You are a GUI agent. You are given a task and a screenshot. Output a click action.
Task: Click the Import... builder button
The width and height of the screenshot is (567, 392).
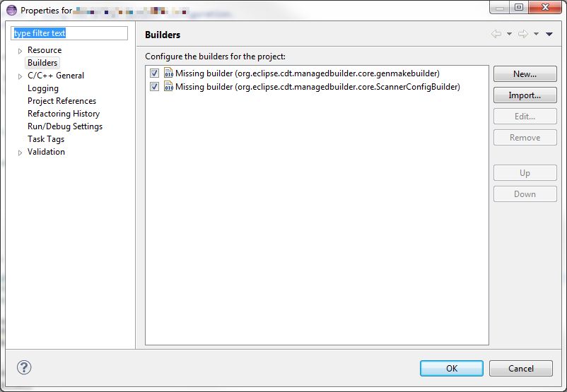point(525,95)
